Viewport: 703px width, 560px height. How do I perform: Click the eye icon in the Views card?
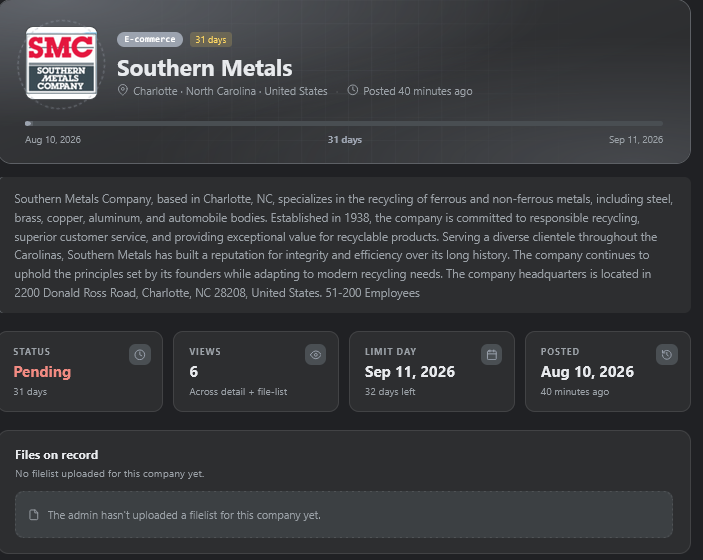[x=316, y=355]
